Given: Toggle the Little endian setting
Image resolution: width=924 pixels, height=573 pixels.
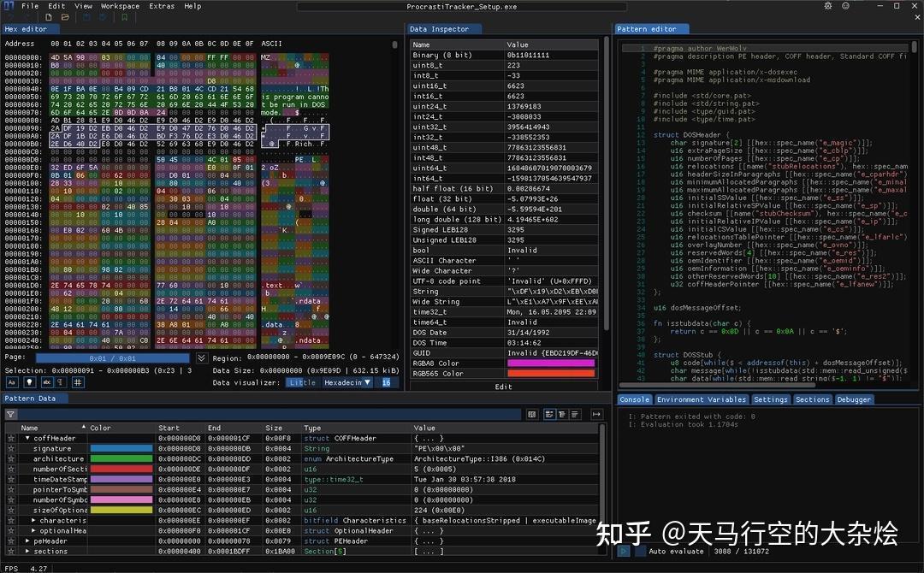Looking at the screenshot, I should coord(302,382).
